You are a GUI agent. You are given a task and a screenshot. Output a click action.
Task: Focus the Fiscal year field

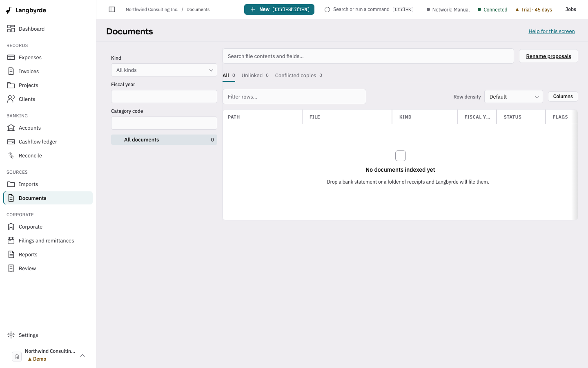tap(164, 96)
